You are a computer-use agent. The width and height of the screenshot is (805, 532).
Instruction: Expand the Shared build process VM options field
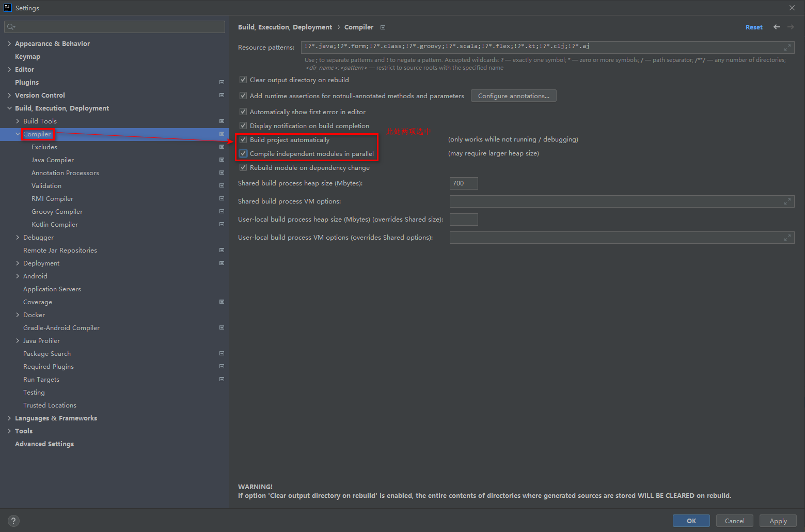pos(787,201)
